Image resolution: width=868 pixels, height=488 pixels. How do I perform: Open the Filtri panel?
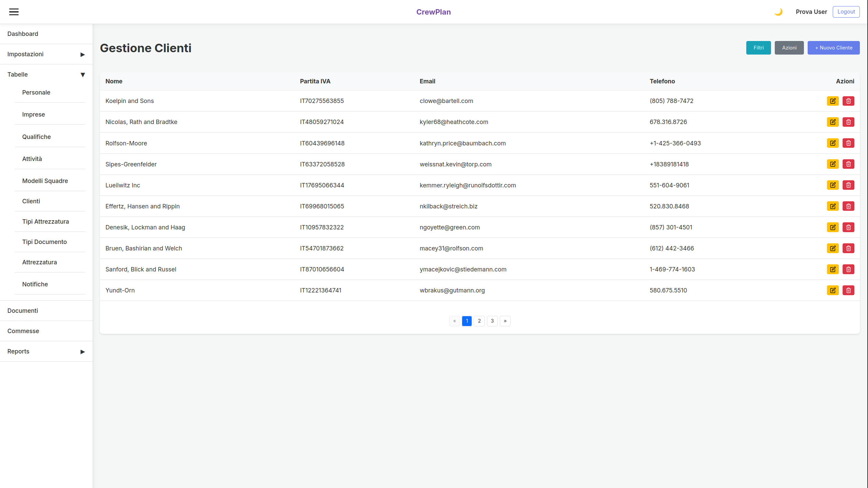click(x=758, y=48)
